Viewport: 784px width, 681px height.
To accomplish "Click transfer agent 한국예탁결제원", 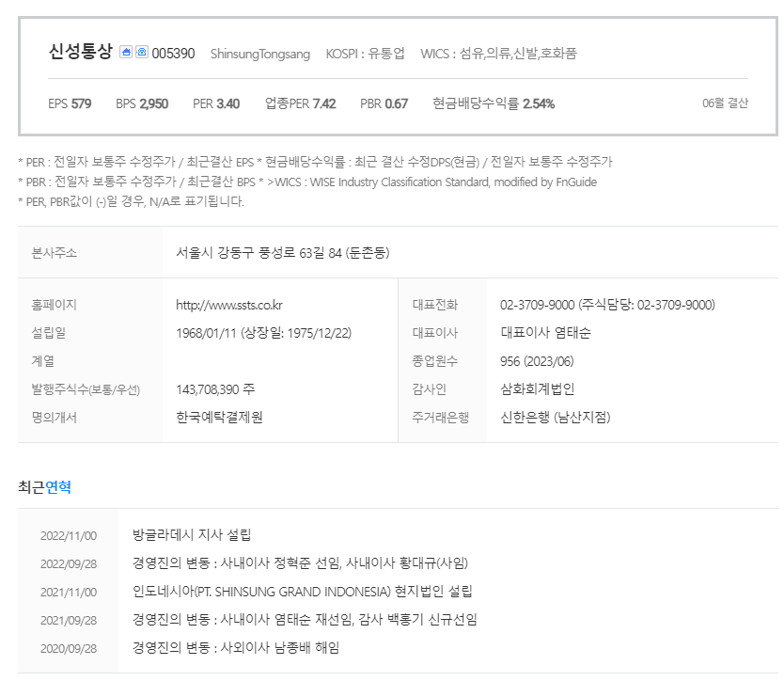I will (219, 418).
